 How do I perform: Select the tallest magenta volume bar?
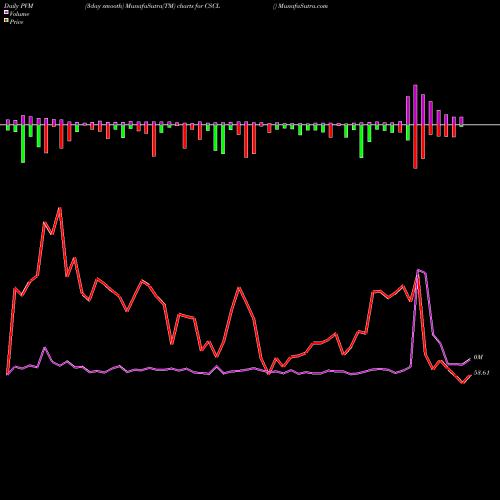pos(415,105)
